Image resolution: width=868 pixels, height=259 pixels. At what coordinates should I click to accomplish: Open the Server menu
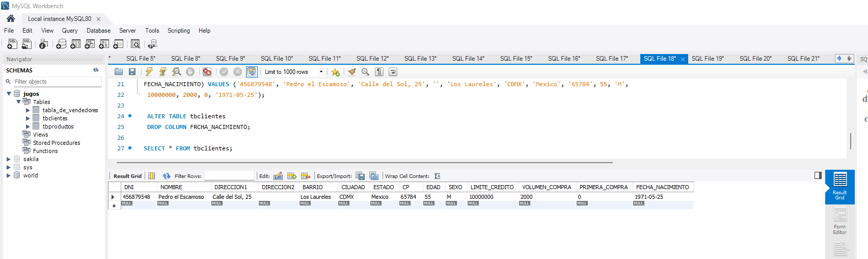coord(127,31)
